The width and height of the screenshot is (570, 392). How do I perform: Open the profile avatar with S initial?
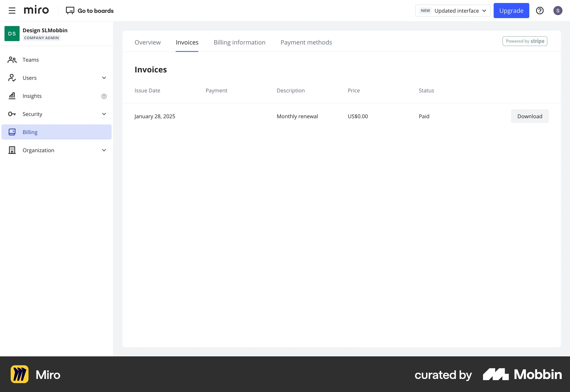pos(558,10)
